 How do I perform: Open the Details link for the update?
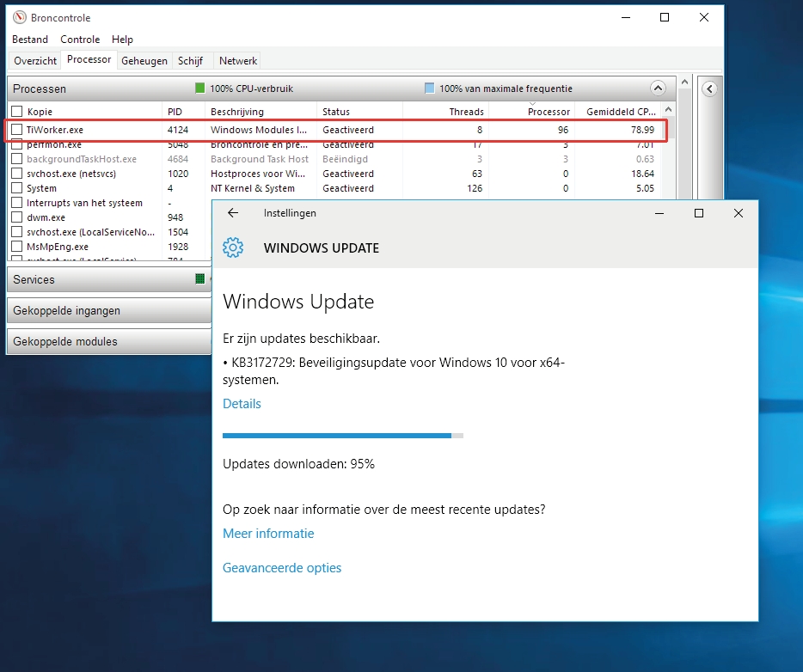pos(242,404)
